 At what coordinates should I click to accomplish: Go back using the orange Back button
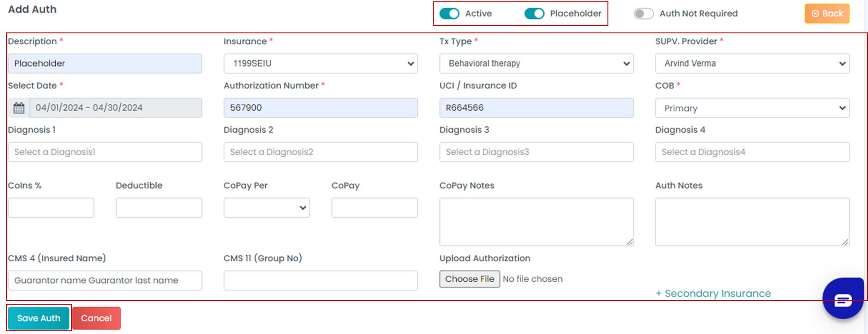click(827, 14)
